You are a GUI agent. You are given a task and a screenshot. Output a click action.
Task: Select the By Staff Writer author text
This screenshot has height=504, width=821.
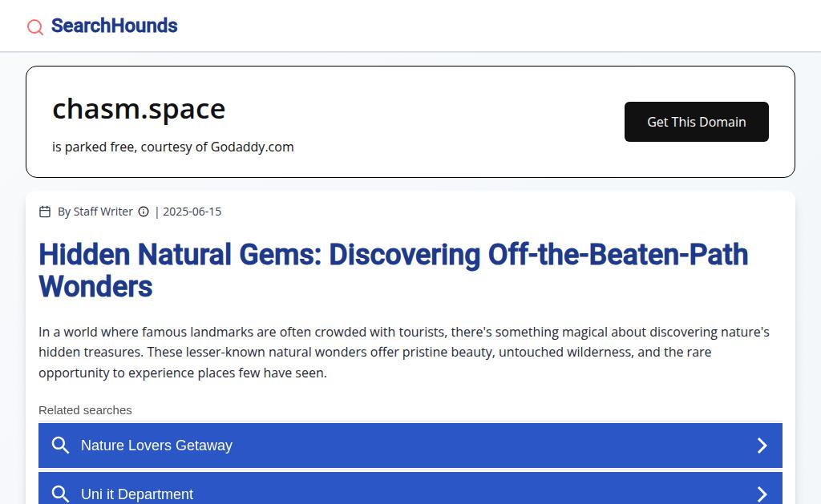(95, 212)
